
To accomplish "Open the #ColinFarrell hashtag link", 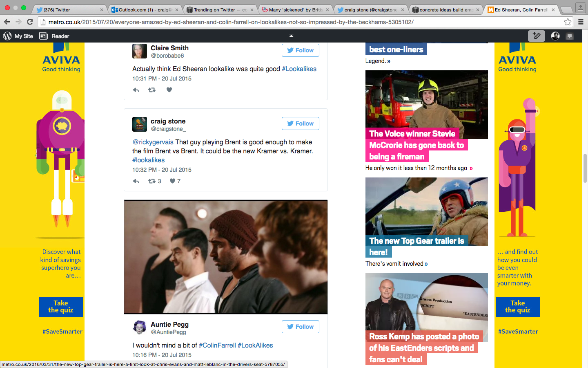I will click(x=217, y=345).
